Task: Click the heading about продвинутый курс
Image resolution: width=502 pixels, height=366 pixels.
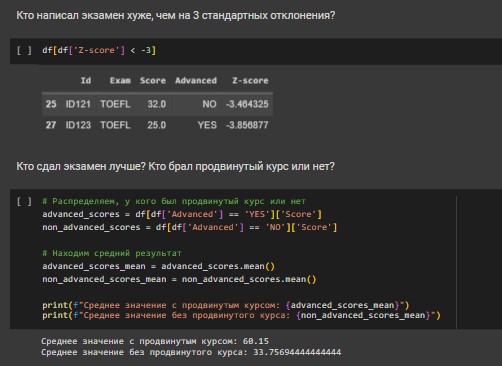Action: point(175,166)
